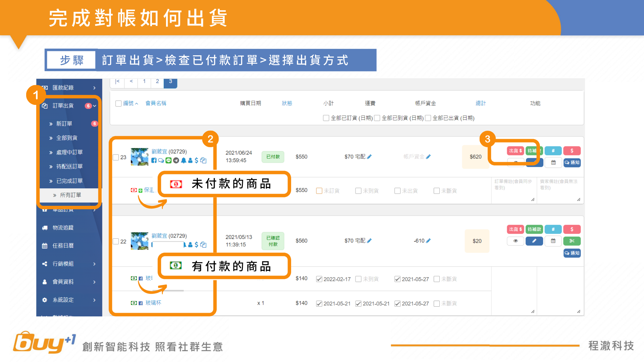
Task: Click the green scissors split button for order 22
Action: [x=572, y=241]
